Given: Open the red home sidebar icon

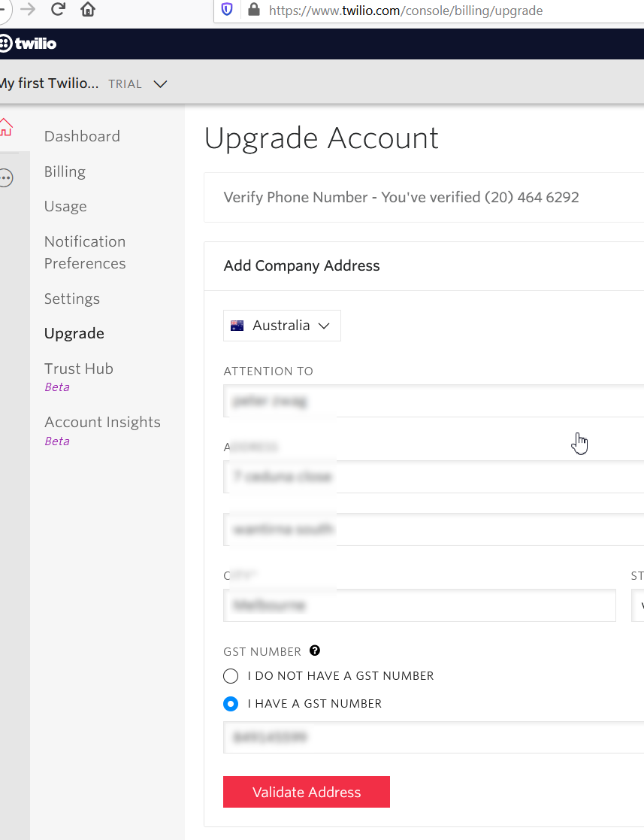Looking at the screenshot, I should pyautogui.click(x=6, y=127).
